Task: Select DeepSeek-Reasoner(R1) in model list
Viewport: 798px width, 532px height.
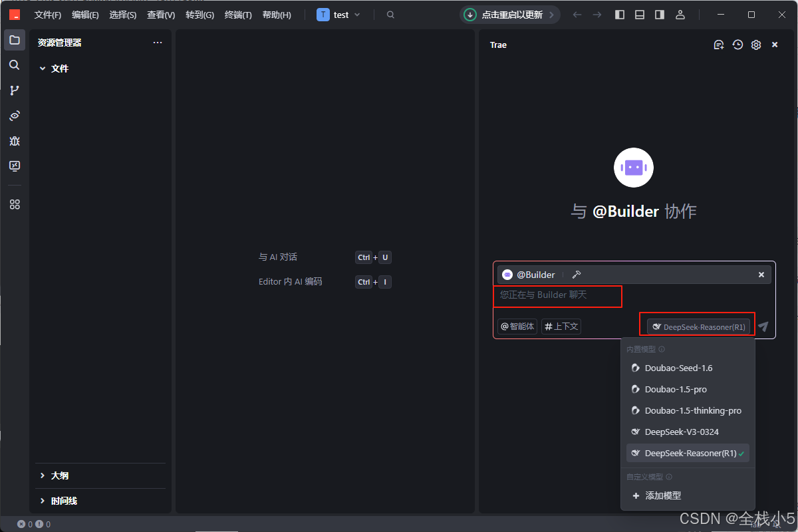Action: (x=688, y=453)
